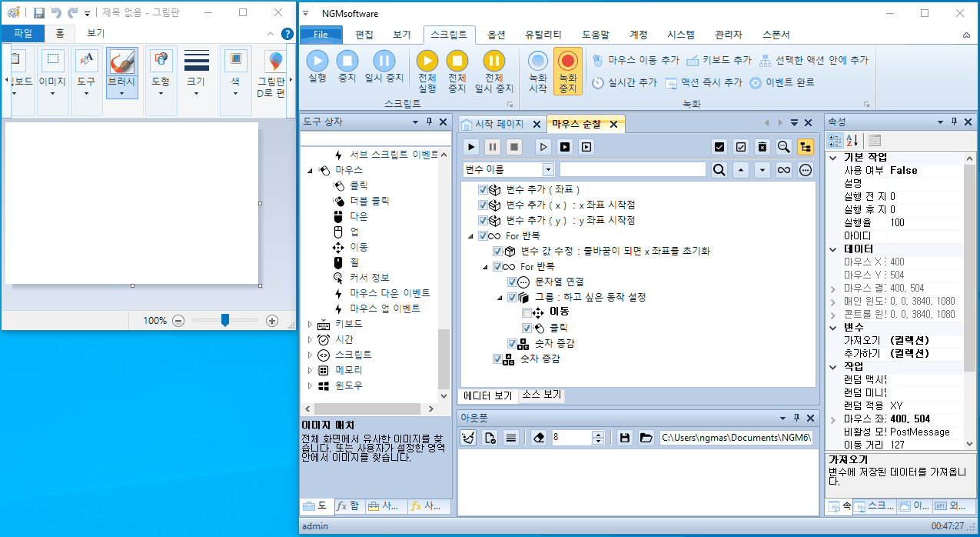Image resolution: width=980 pixels, height=537 pixels.
Task: Click the framed play icon in editor toolbar
Action: coord(586,146)
